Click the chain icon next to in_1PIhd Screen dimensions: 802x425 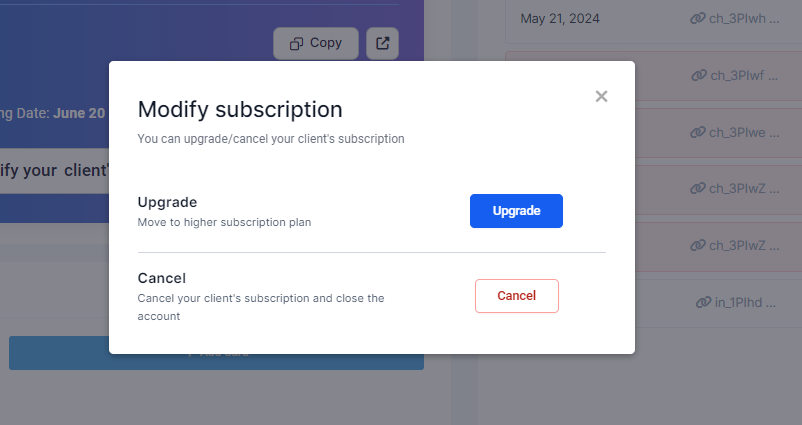coord(702,303)
